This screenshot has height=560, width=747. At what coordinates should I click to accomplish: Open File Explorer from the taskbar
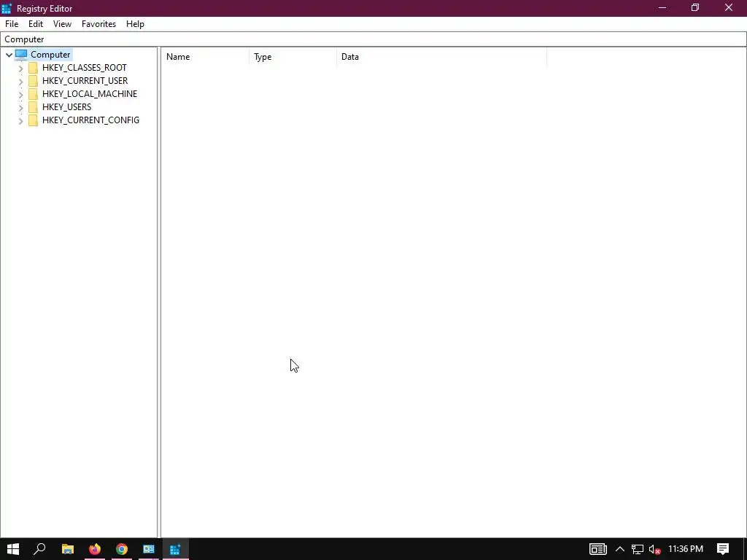[68, 549]
